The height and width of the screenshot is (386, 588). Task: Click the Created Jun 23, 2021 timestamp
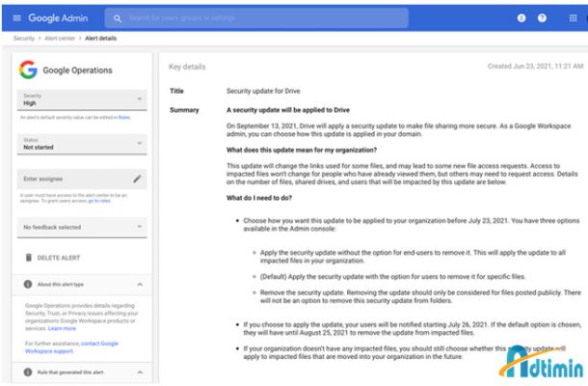coord(535,66)
